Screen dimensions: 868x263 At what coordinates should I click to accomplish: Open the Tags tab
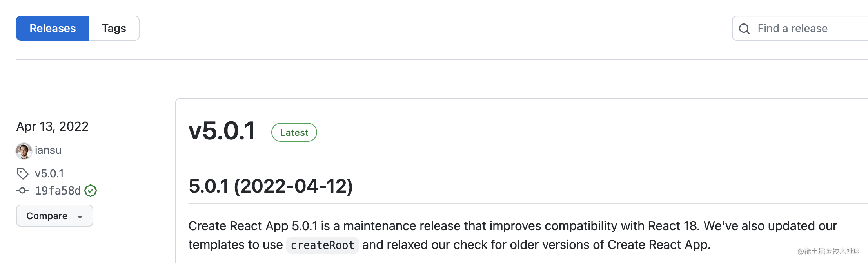(114, 28)
